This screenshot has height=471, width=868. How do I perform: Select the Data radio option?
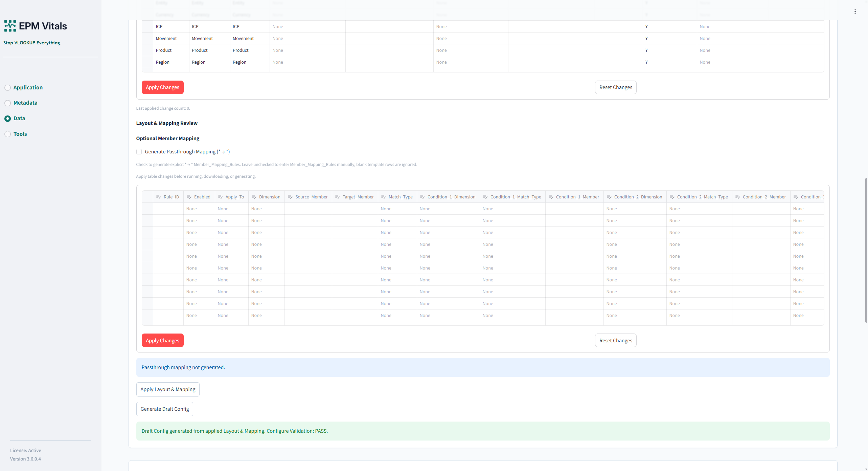[7, 119]
